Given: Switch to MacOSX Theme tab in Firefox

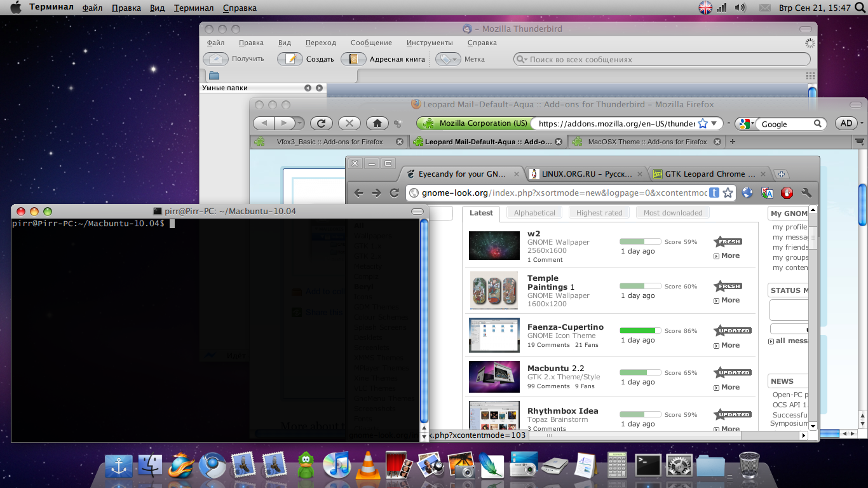Looking at the screenshot, I should point(647,142).
